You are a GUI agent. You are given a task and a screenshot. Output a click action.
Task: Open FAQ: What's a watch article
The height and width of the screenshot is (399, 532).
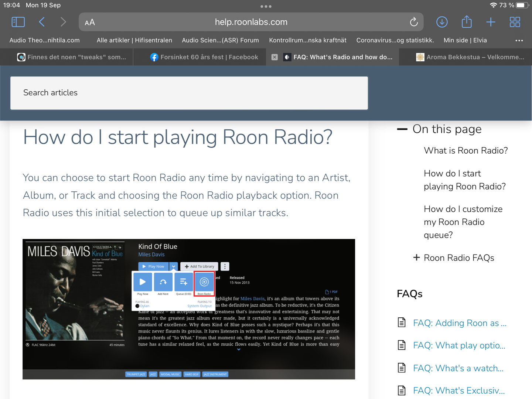458,368
